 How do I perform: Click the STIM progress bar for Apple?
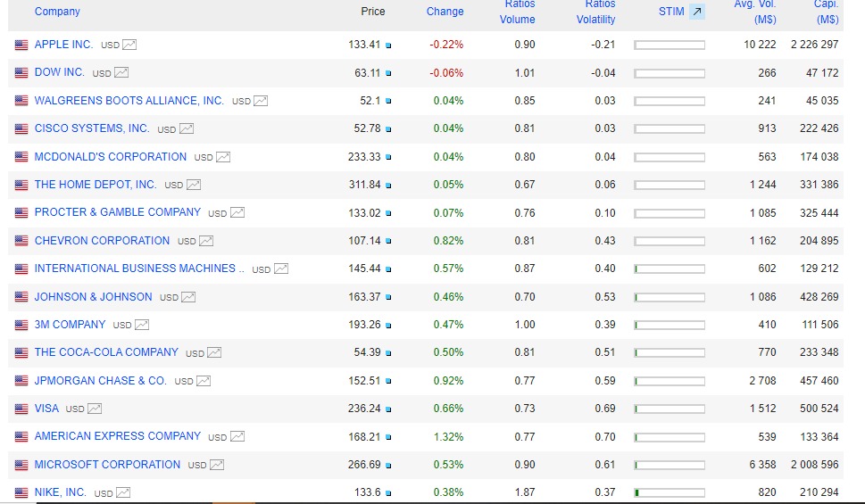tap(670, 45)
